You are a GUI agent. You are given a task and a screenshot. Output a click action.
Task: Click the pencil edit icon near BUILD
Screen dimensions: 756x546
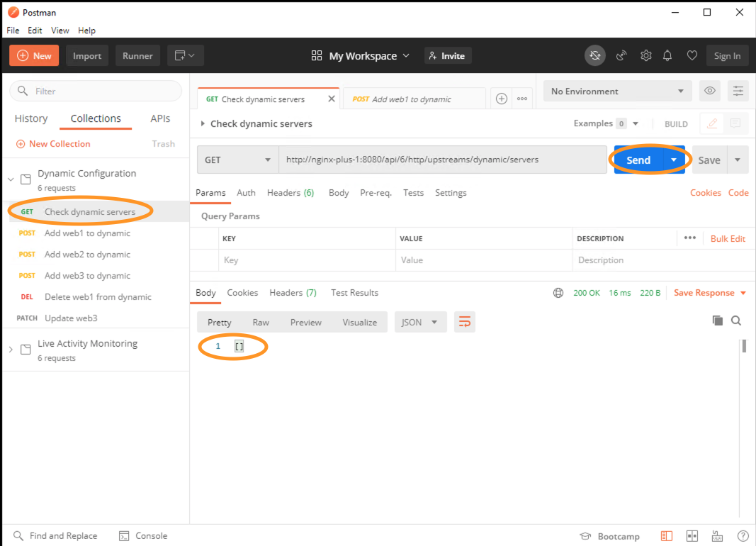point(712,123)
